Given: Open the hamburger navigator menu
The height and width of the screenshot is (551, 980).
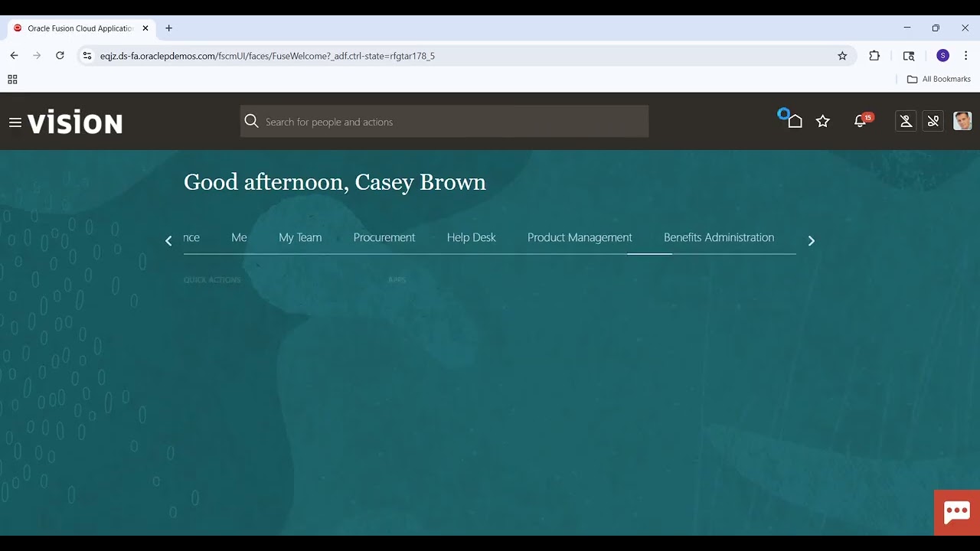Looking at the screenshot, I should pyautogui.click(x=15, y=122).
